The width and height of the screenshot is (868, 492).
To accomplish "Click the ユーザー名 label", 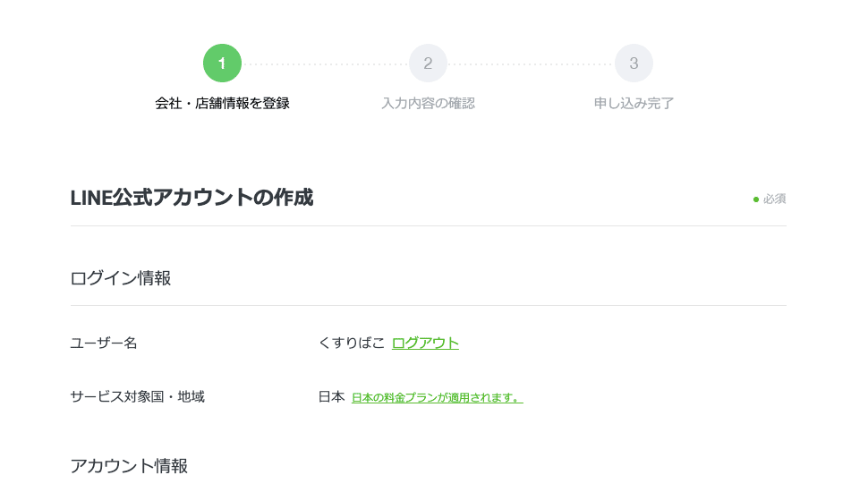I will coord(104,344).
